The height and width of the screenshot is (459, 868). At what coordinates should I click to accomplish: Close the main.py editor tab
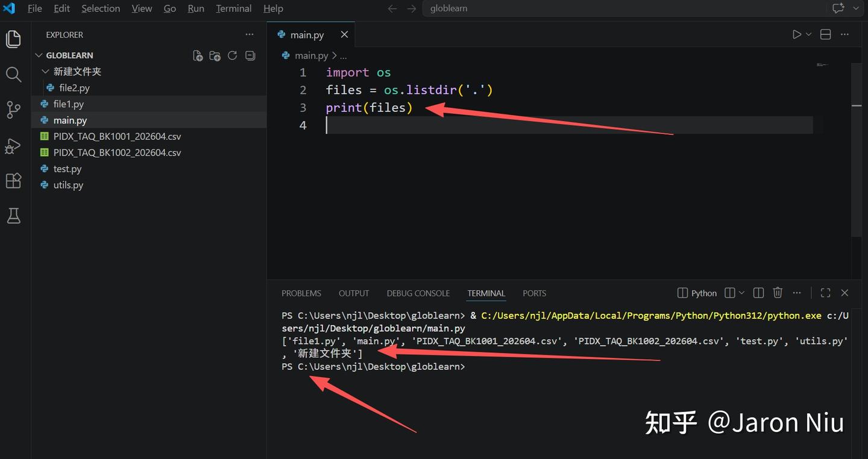344,34
